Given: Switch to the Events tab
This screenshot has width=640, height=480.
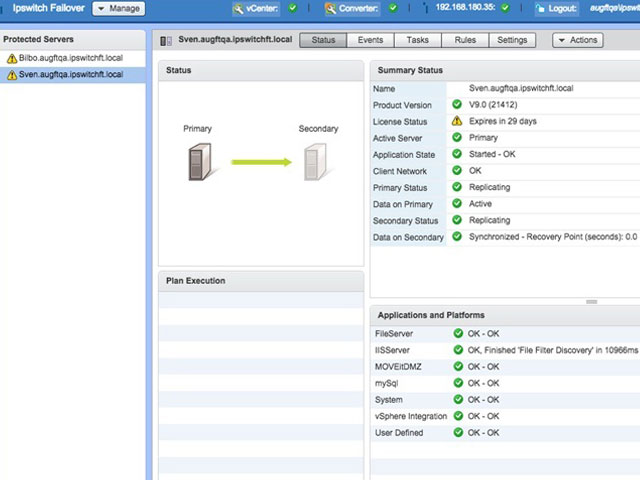Looking at the screenshot, I should point(370,40).
